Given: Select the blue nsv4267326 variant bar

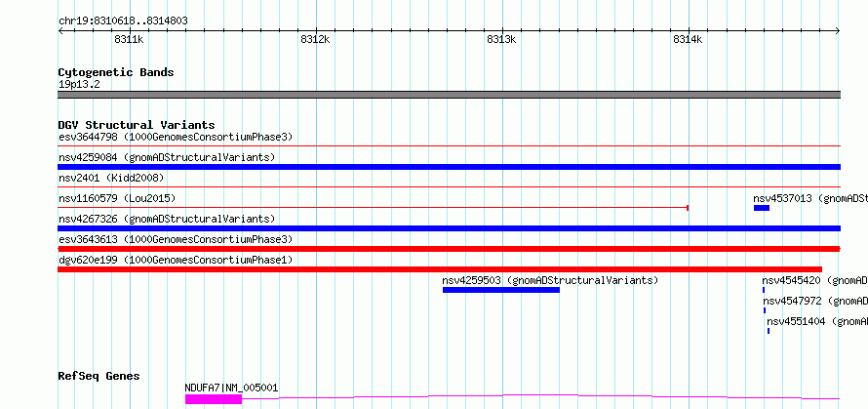Looking at the screenshot, I should [x=449, y=228].
